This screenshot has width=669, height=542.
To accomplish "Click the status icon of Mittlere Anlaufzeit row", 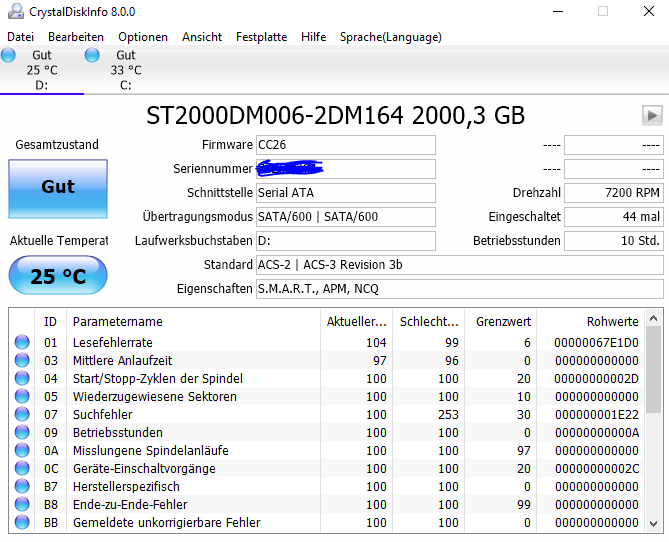I will (22, 360).
